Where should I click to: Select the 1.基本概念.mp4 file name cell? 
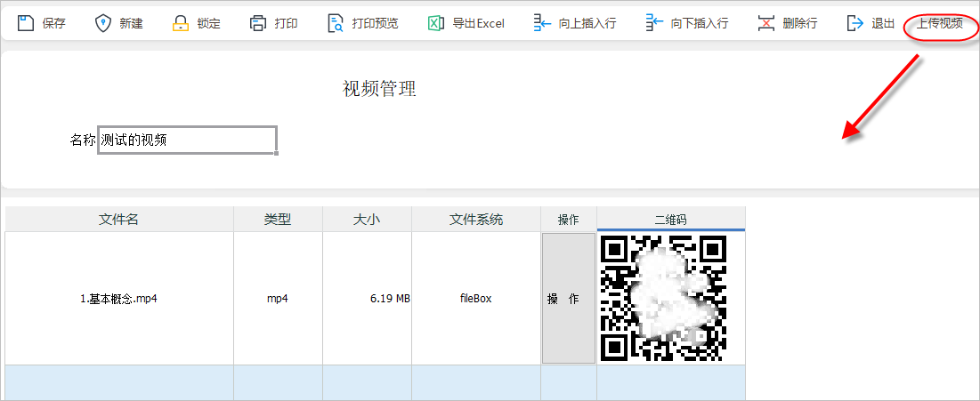[118, 299]
